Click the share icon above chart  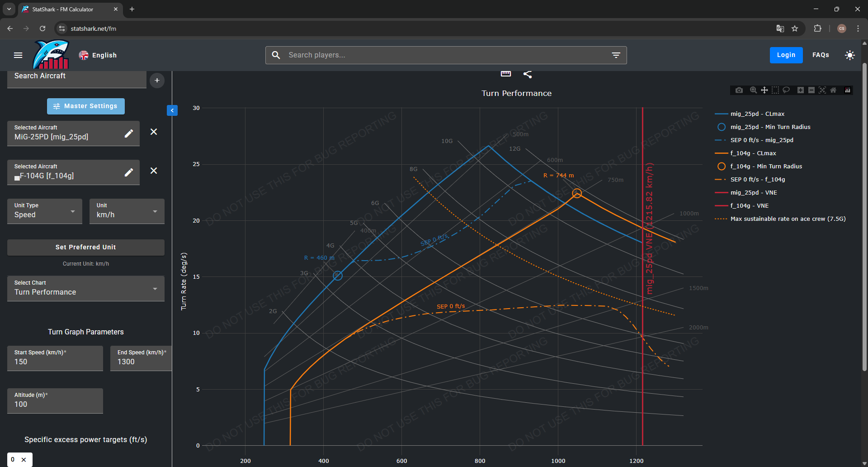527,74
